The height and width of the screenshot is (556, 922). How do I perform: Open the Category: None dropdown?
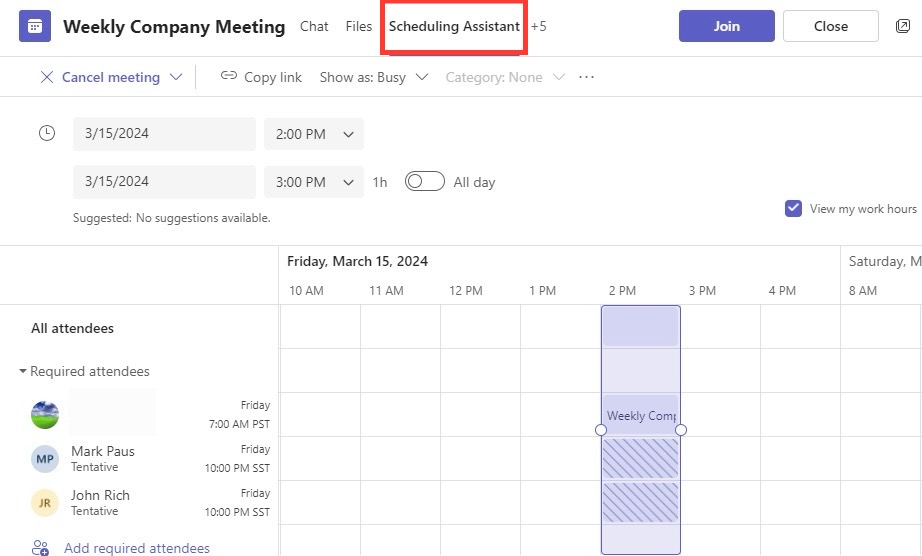(505, 77)
